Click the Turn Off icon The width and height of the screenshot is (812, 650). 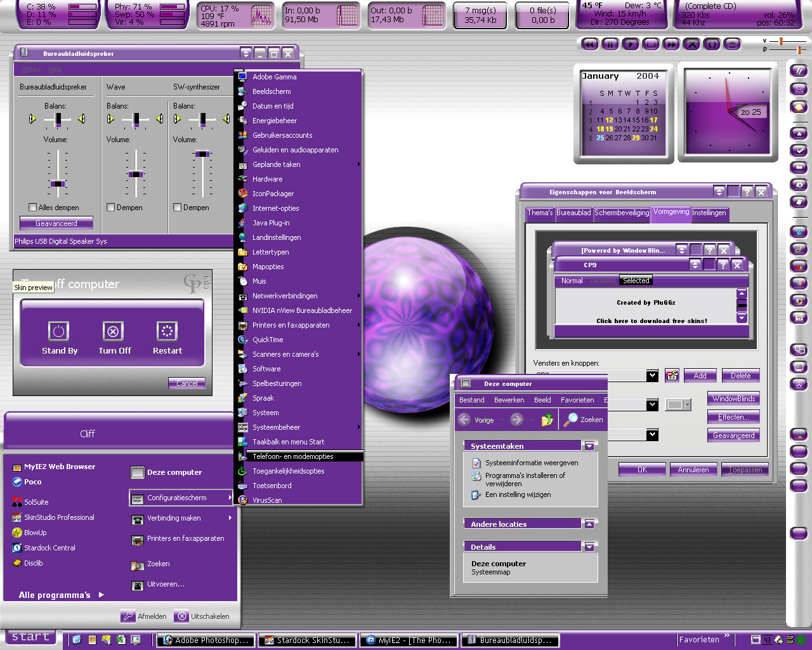click(113, 331)
